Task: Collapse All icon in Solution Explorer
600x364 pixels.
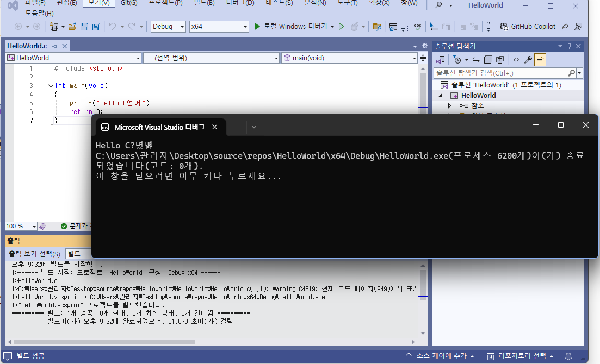Action: (488, 60)
